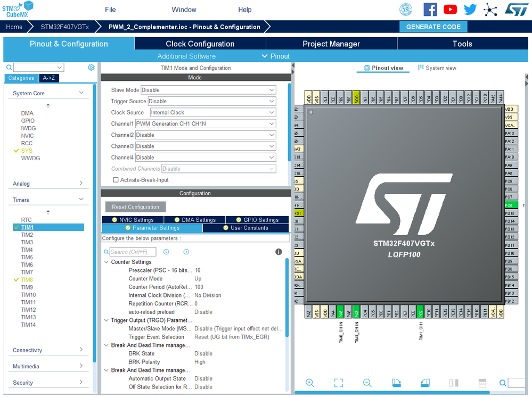Go to previous parameter search result
The height and width of the screenshot is (397, 532).
[x=166, y=252]
